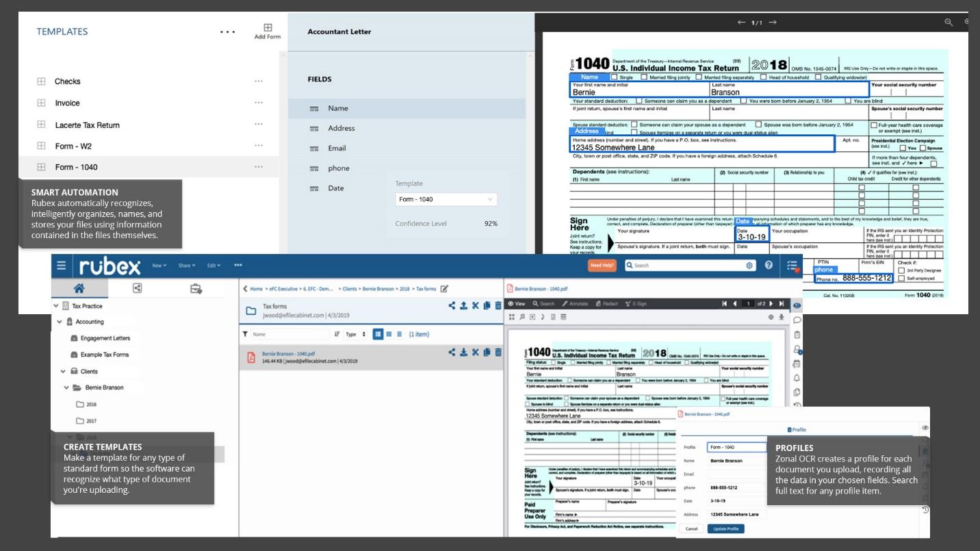Click the help question mark icon
This screenshot has width=980, height=551.
(769, 266)
